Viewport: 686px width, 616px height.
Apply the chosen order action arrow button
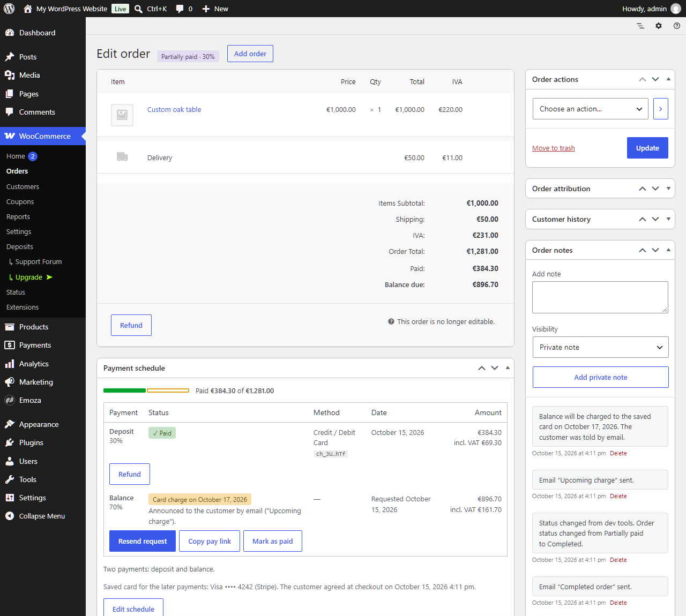(661, 109)
